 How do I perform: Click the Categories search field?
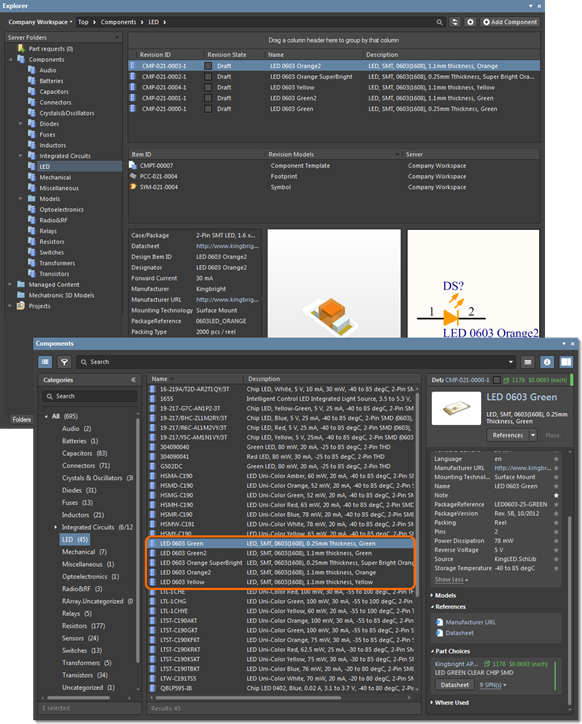pos(90,396)
